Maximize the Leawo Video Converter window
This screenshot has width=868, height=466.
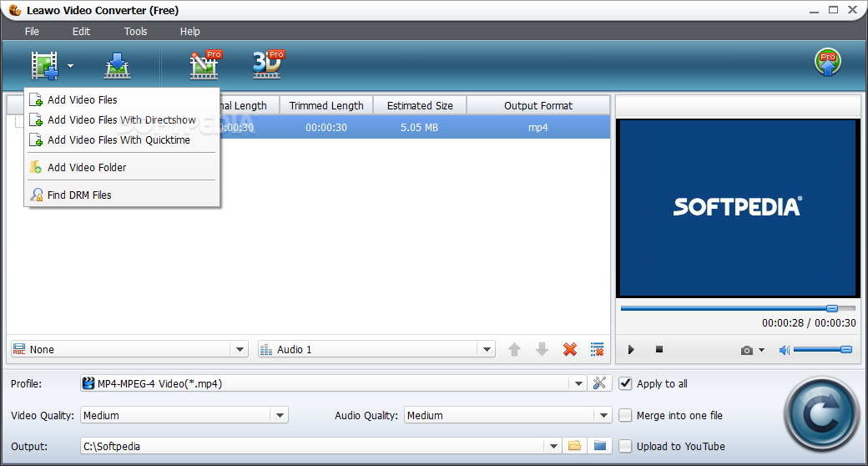click(x=833, y=10)
